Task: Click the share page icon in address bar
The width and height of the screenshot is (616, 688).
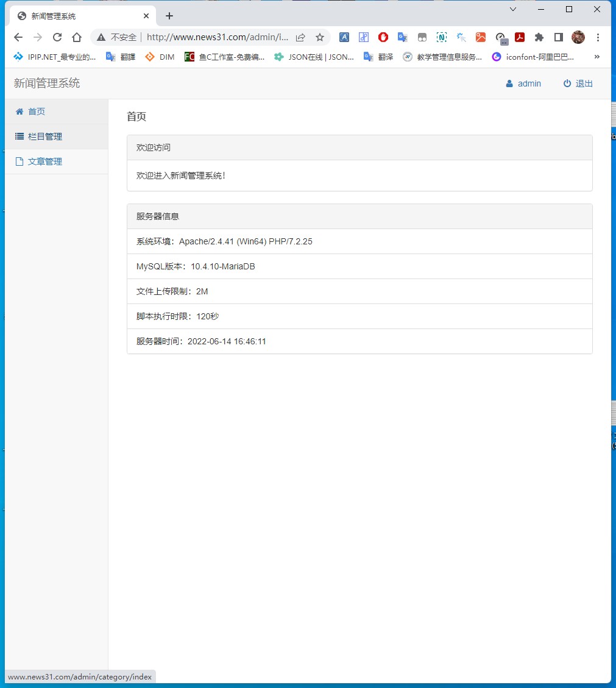Action: (300, 37)
